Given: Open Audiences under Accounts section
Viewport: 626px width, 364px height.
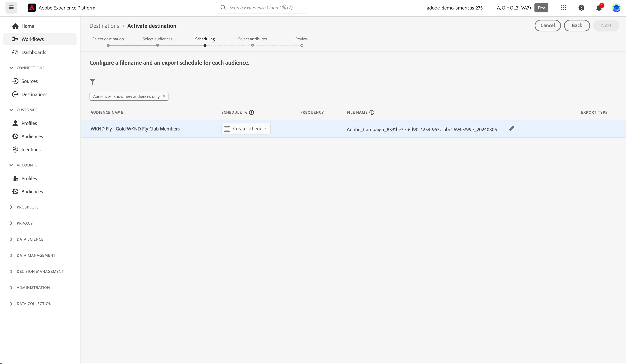Looking at the screenshot, I should point(40,192).
